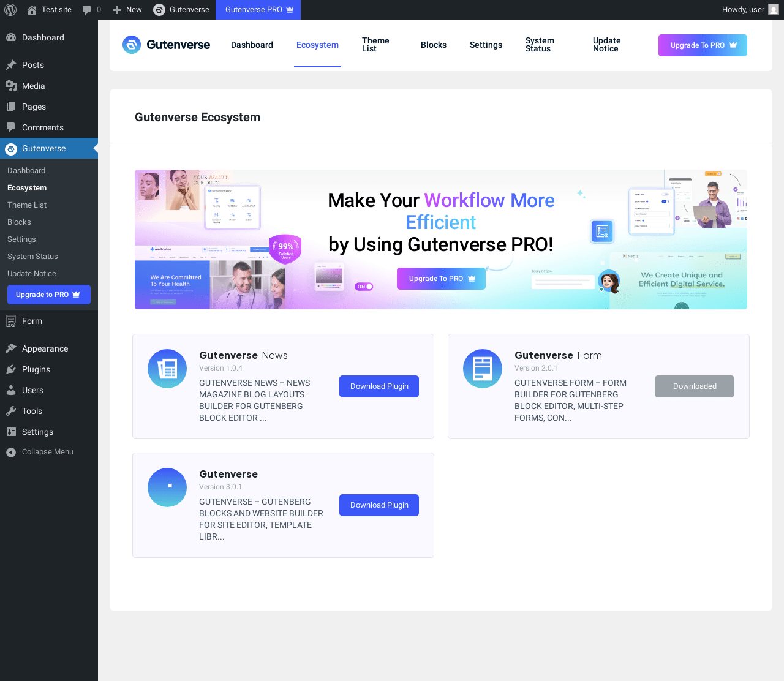Click the Downloaded button for Gutenverse Form
Image resolution: width=784 pixels, height=681 pixels.
click(x=695, y=386)
